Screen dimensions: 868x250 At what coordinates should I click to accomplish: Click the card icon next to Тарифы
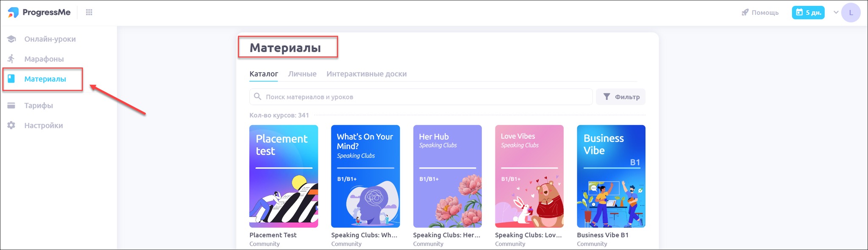point(11,105)
